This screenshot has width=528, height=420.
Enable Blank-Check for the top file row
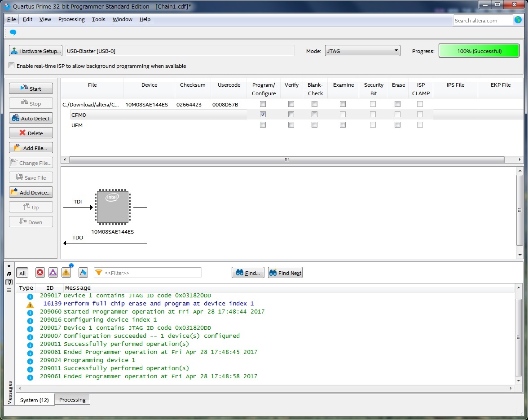[314, 104]
